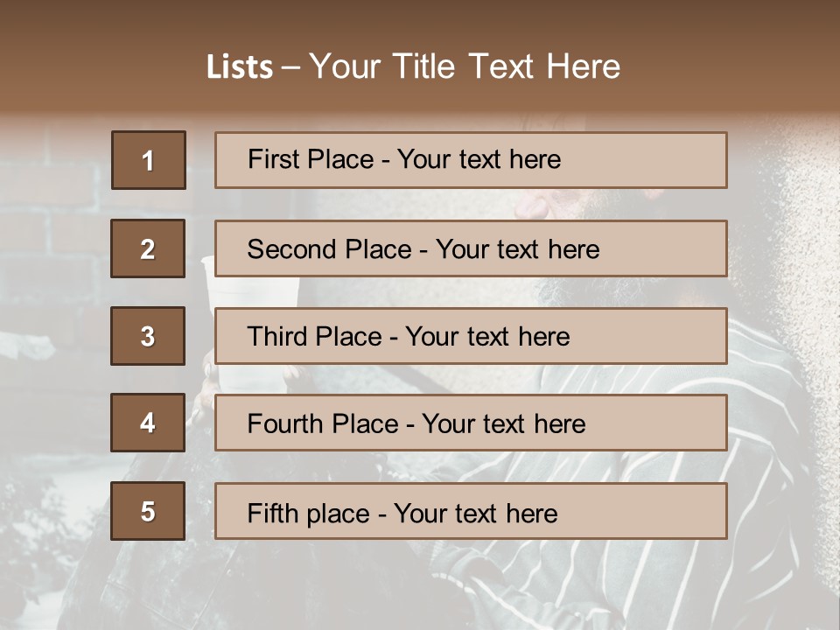Select the number 4 box
The height and width of the screenshot is (630, 840).
(x=148, y=423)
